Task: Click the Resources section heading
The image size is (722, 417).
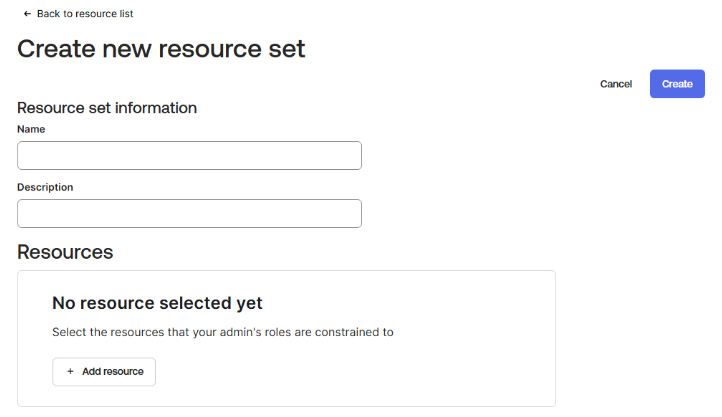Action: coord(65,252)
